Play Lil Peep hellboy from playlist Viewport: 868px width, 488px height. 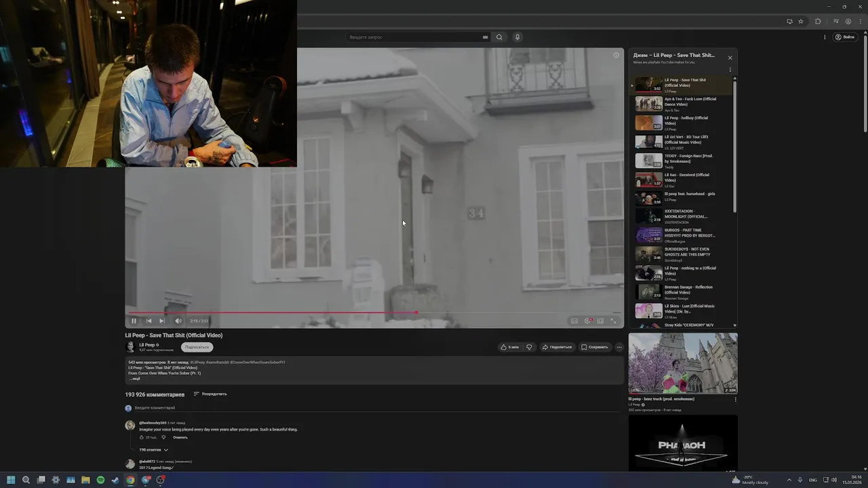tap(683, 123)
